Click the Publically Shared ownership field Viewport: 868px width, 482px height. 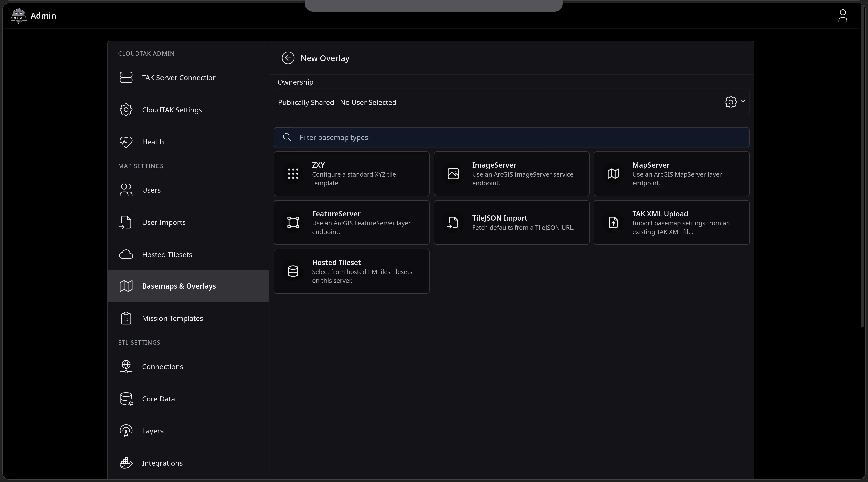coord(512,102)
